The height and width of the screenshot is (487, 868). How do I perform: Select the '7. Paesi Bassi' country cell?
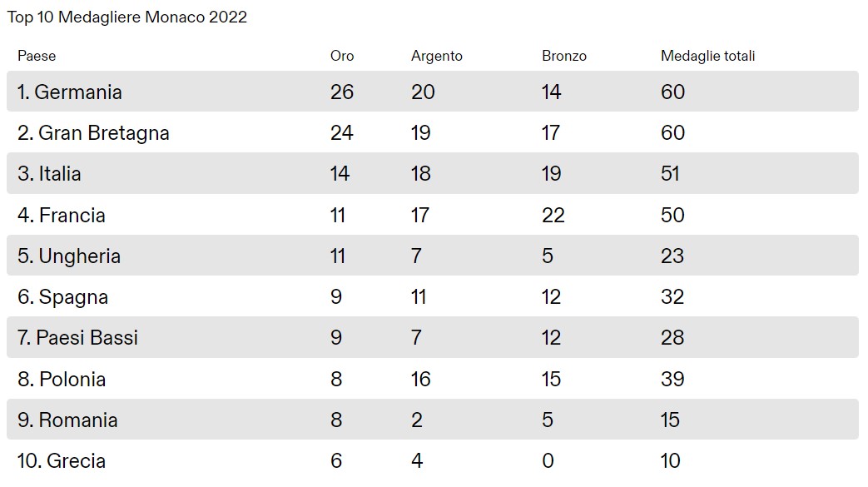pyautogui.click(x=78, y=338)
